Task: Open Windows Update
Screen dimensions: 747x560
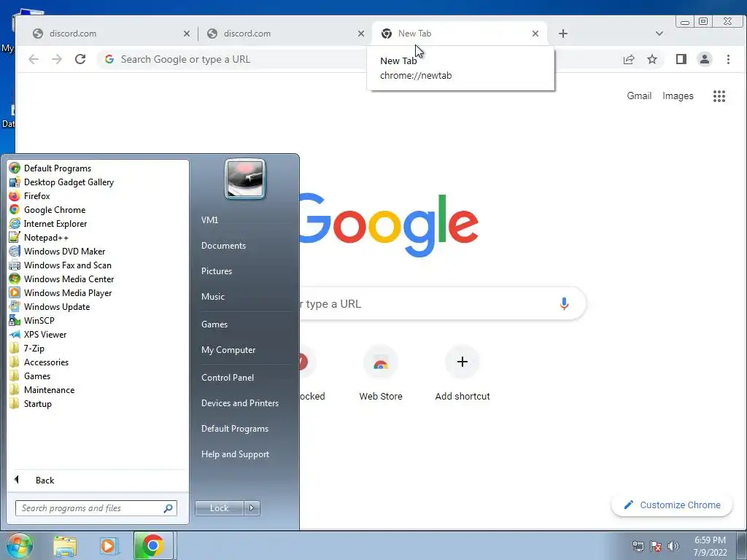Action: pos(98,307)
